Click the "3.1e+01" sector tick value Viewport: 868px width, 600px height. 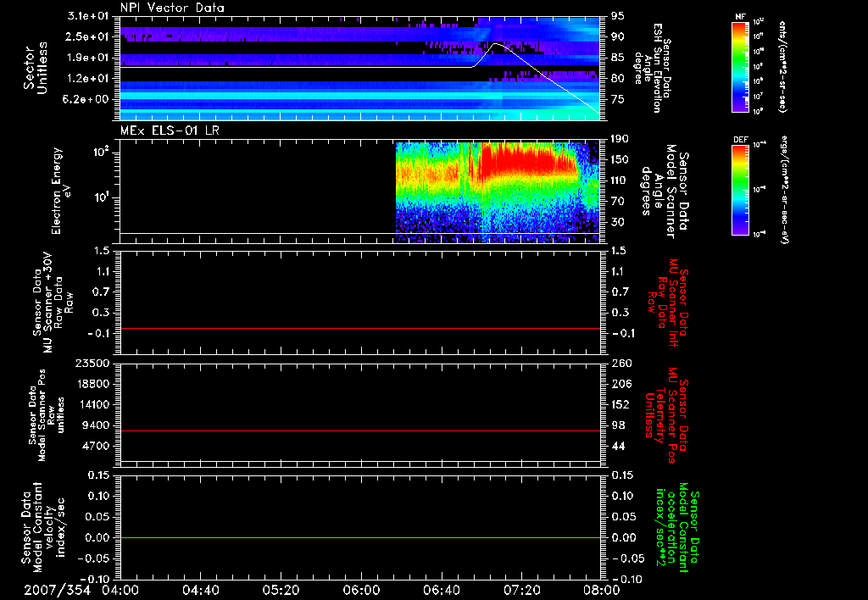(x=88, y=16)
